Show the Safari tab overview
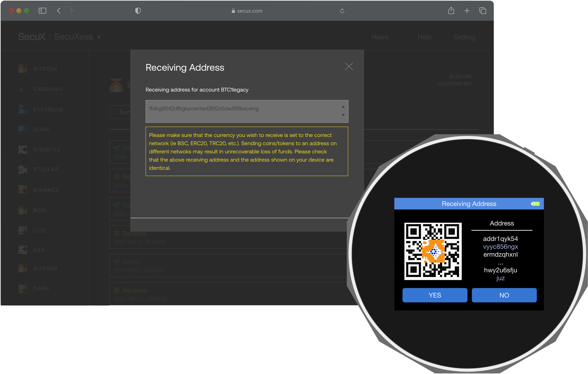The image size is (588, 374). [x=483, y=11]
